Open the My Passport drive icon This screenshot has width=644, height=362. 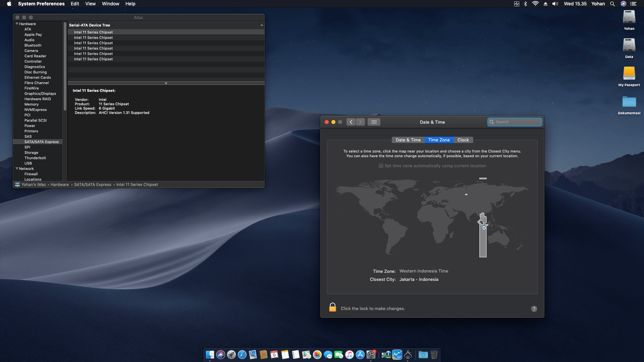point(629,73)
